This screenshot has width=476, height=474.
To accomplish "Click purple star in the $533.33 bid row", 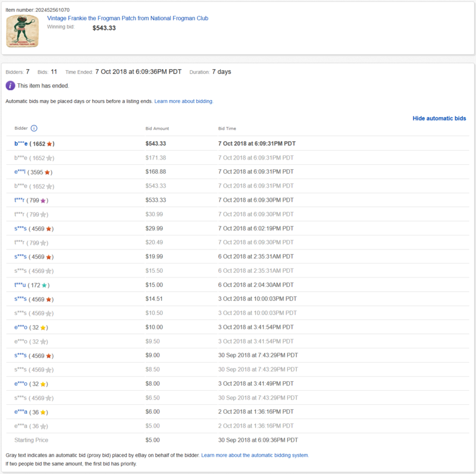I will (x=44, y=201).
